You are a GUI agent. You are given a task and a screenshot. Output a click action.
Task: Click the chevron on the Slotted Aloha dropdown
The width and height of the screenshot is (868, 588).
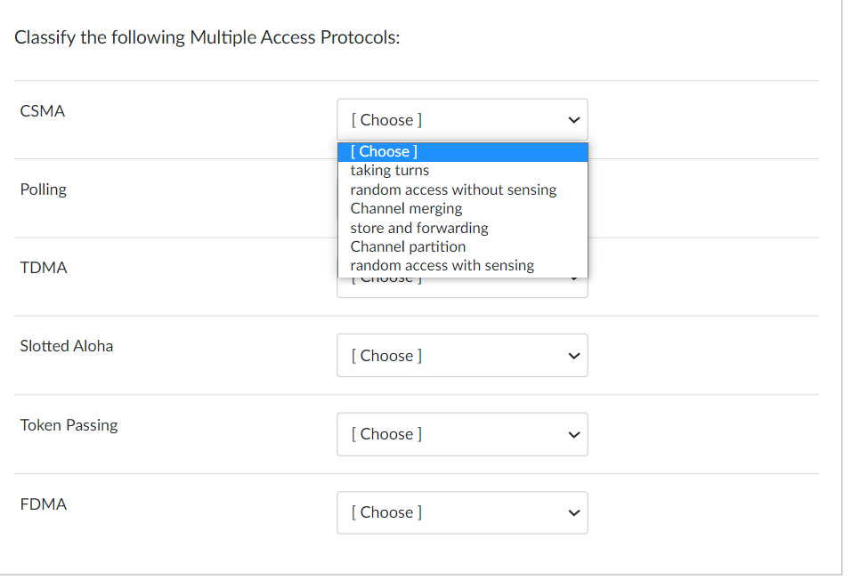[x=573, y=355]
